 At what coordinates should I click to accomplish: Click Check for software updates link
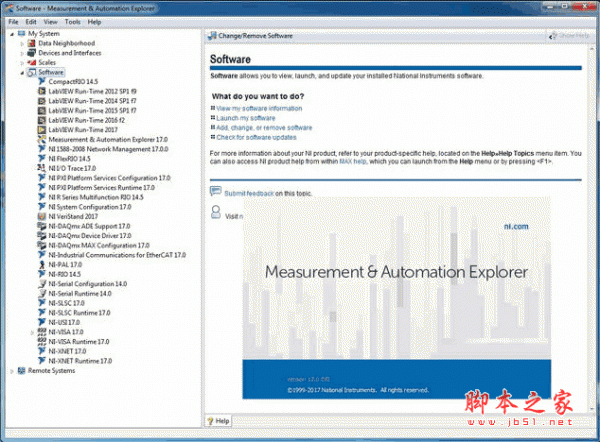point(256,137)
